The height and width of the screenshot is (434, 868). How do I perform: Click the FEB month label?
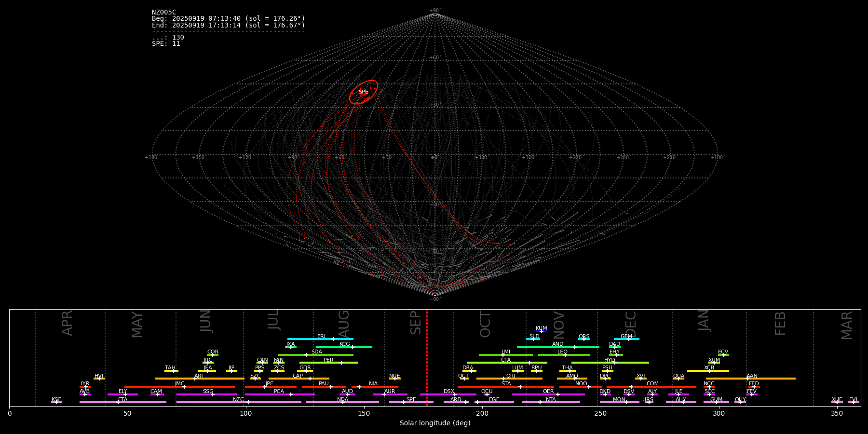click(780, 324)
